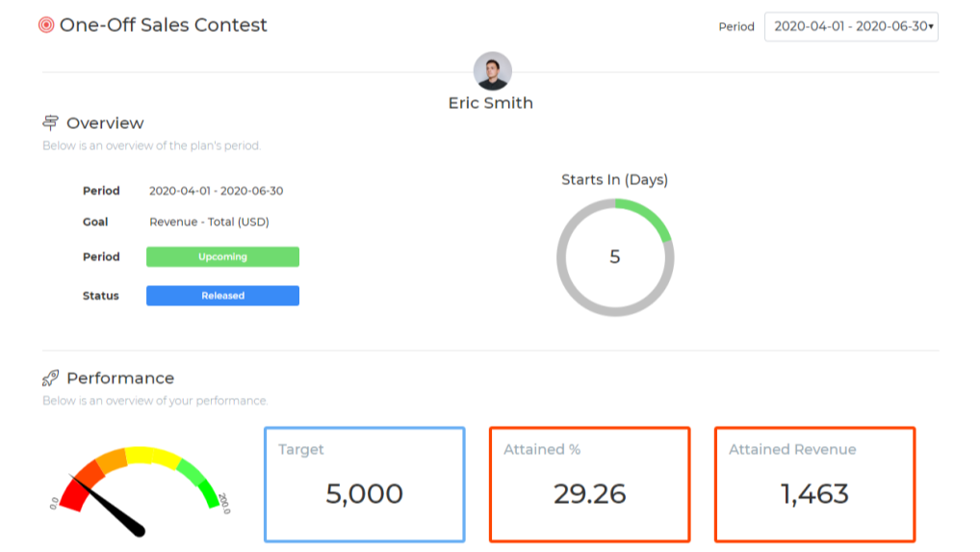Screen dimensions: 980x552
Task: Click the Revenue - Total (USD) goal text
Action: click(209, 222)
